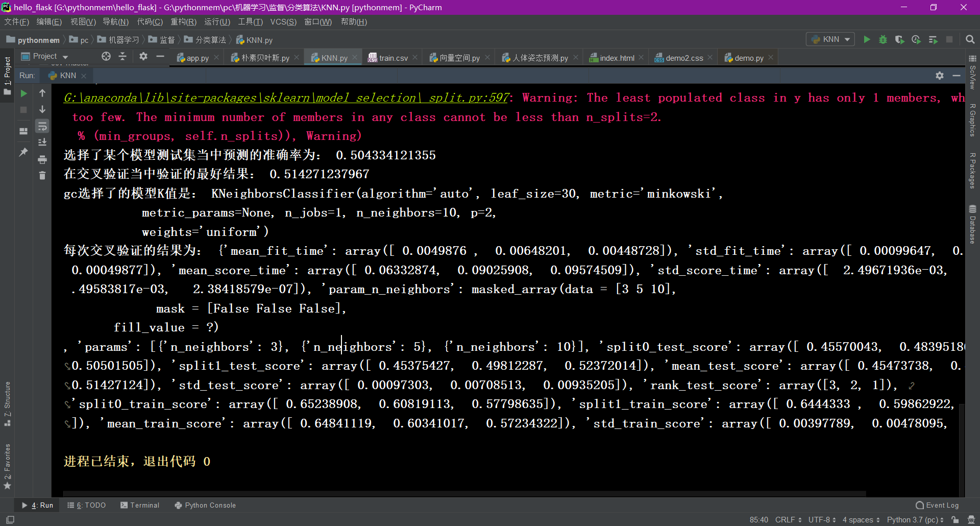
Task: Toggle tool window bars icon at bottom-left
Action: point(10,519)
